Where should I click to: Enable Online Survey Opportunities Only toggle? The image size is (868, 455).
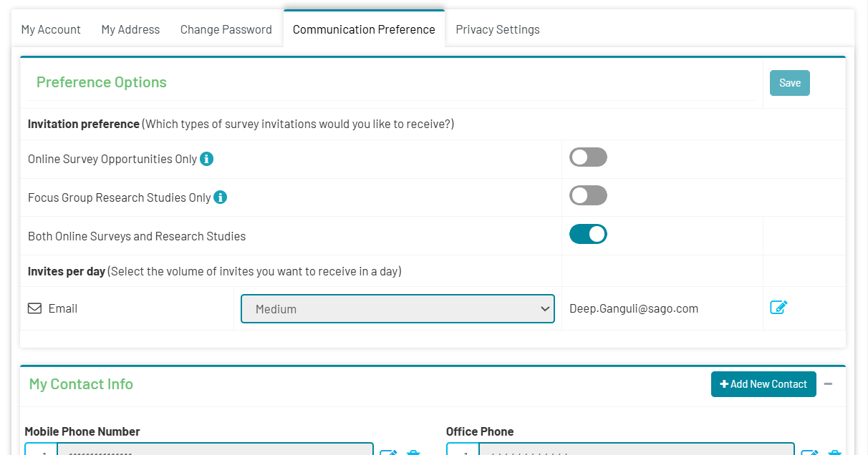click(x=588, y=157)
